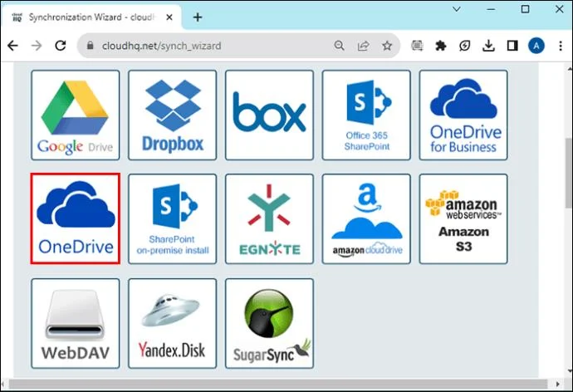This screenshot has width=573, height=392.
Task: Open a new browser tab
Action: (x=198, y=17)
